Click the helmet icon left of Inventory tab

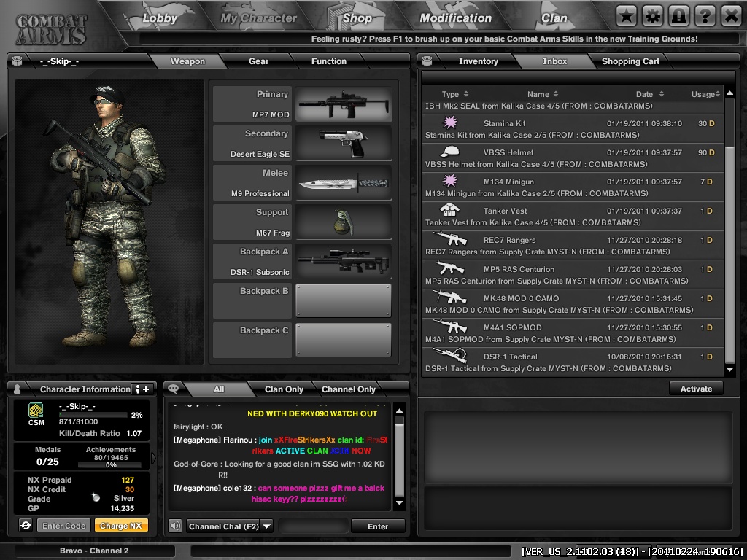coord(427,61)
